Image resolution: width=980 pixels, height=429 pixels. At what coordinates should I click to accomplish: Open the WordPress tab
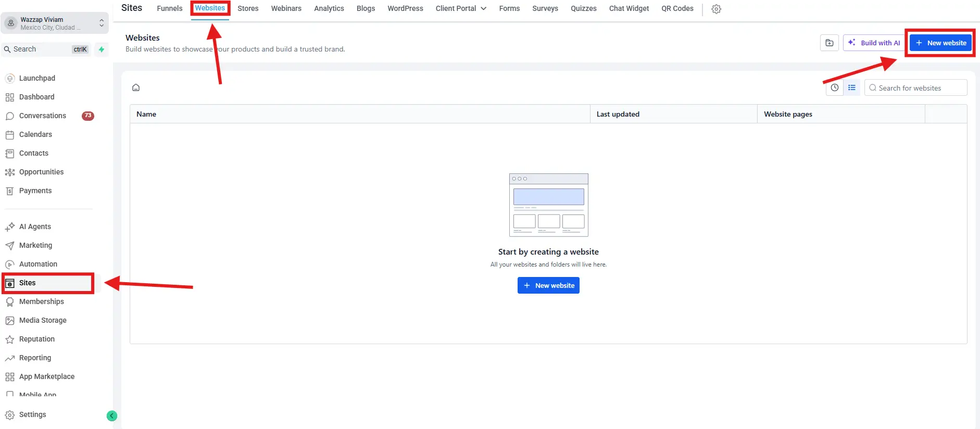click(405, 8)
